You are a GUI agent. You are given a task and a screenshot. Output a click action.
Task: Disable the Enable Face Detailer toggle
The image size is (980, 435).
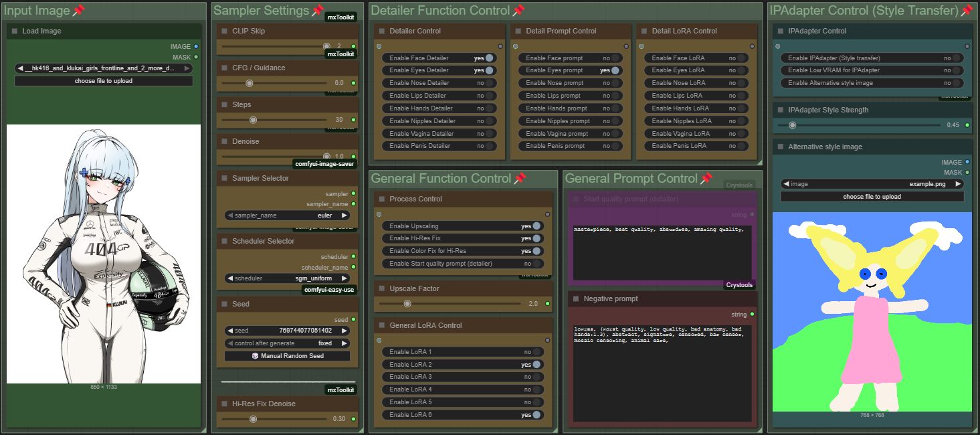[x=490, y=58]
